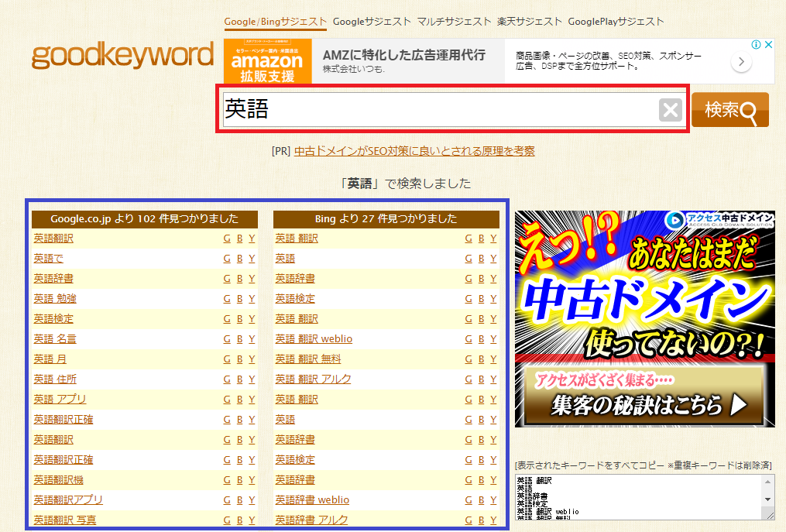Click the 中古ドメイン banner advertisement
The width and height of the screenshot is (786, 532).
tap(644, 318)
